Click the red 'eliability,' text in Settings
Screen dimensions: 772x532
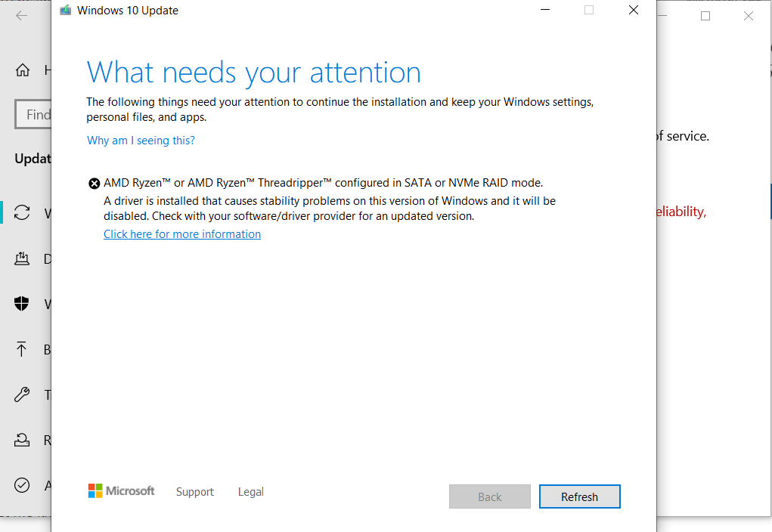(681, 211)
